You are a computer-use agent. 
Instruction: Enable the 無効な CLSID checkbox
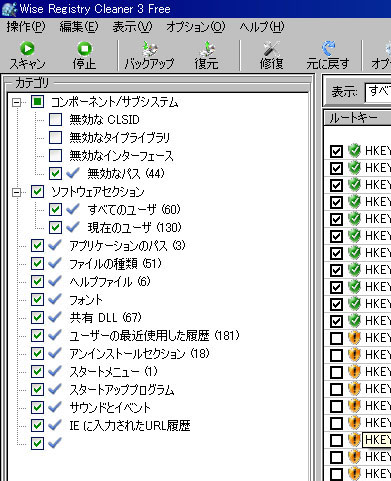55,120
